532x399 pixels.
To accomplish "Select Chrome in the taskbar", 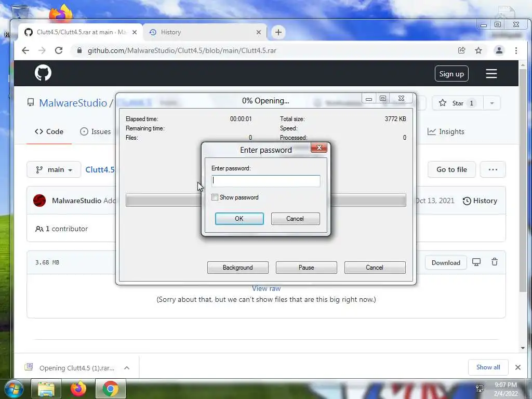I will click(x=111, y=389).
